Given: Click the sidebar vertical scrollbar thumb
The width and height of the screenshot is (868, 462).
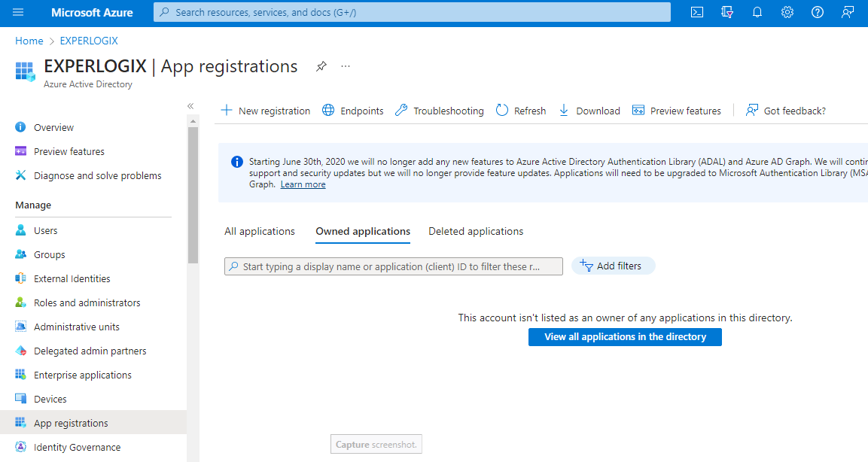Looking at the screenshot, I should [x=193, y=196].
